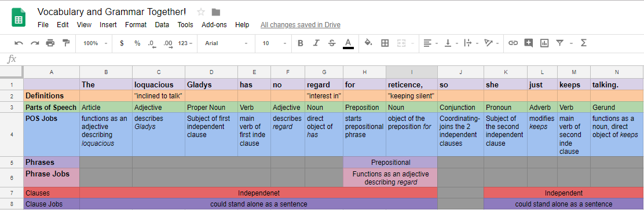Open the Edit menu
This screenshot has height=210, width=644.
(x=63, y=25)
